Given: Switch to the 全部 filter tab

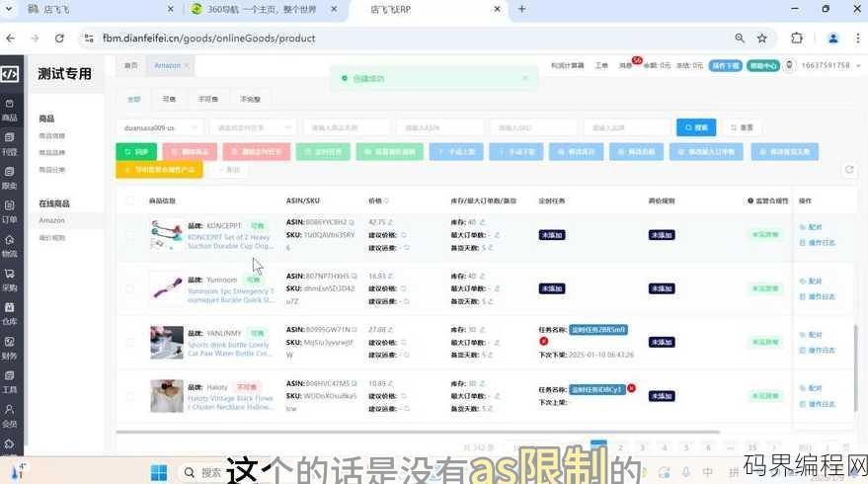Looking at the screenshot, I should [134, 99].
